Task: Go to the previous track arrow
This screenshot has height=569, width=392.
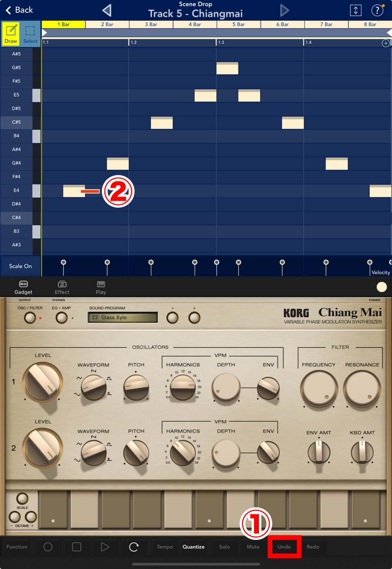Action: coord(107,10)
